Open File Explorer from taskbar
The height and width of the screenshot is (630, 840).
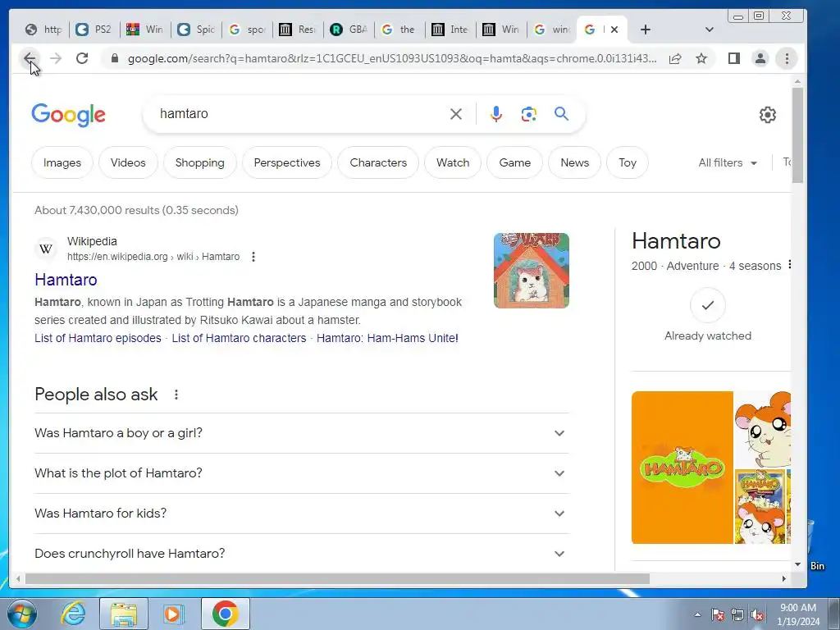pyautogui.click(x=124, y=614)
